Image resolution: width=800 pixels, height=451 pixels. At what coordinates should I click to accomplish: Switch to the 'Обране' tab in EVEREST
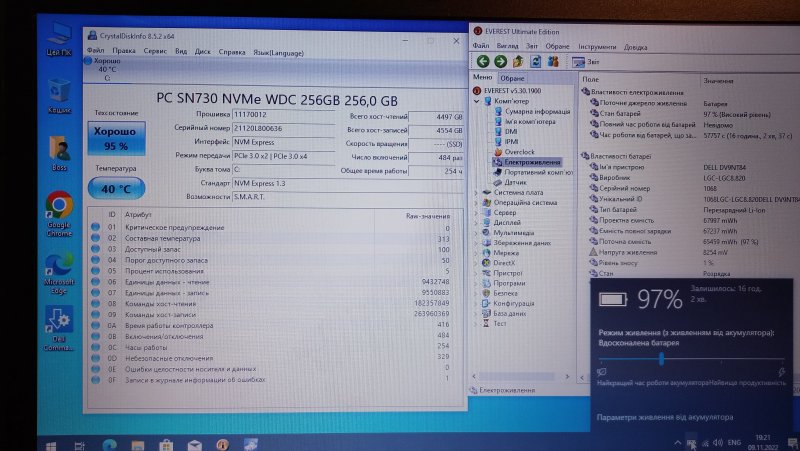tap(512, 78)
